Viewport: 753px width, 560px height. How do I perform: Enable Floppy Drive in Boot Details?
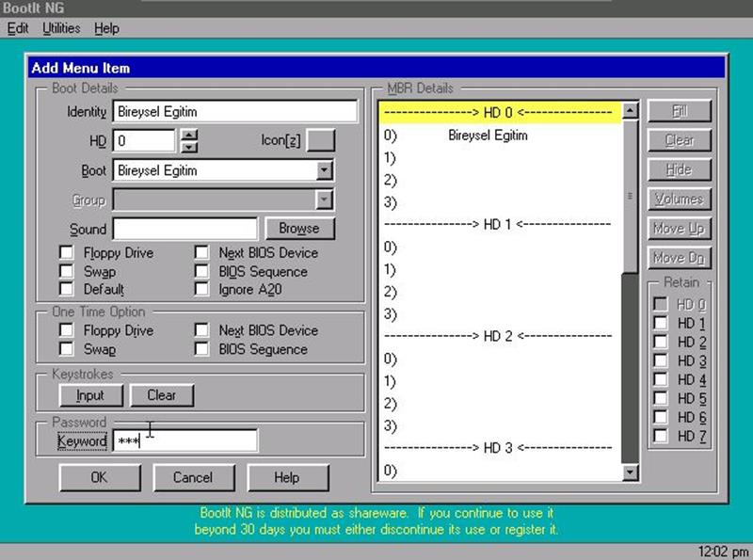pos(66,252)
